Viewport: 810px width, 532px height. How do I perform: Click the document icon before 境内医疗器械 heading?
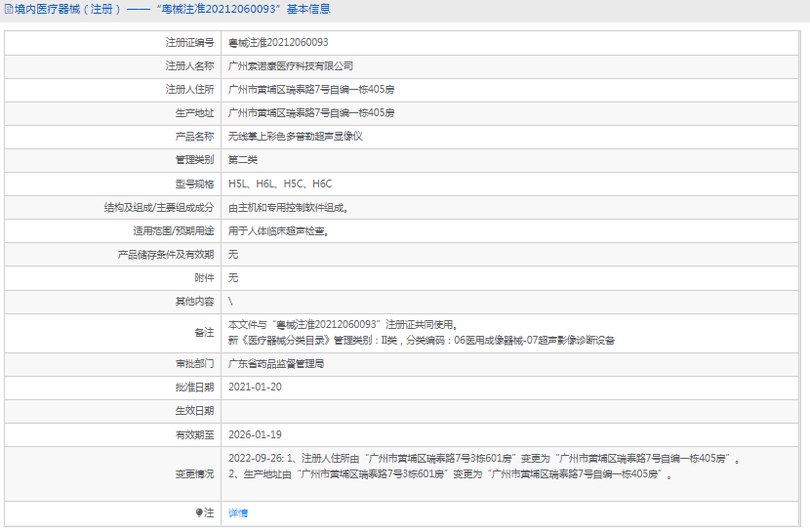coord(8,10)
